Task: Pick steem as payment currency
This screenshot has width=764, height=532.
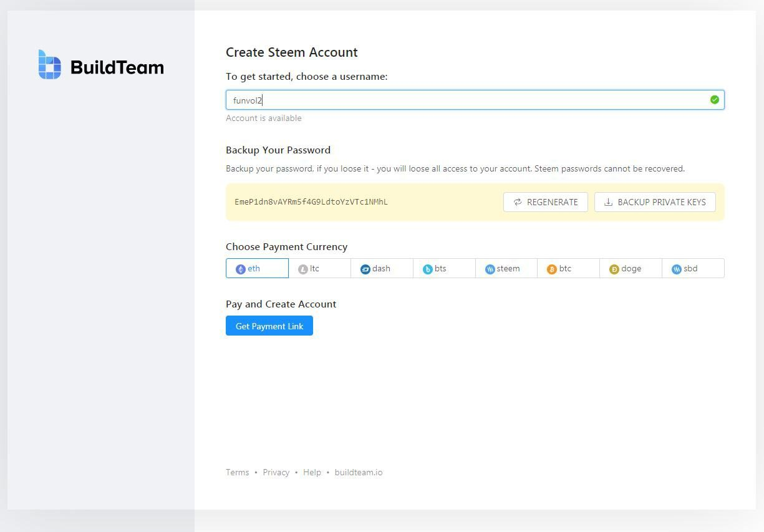Action: (506, 268)
